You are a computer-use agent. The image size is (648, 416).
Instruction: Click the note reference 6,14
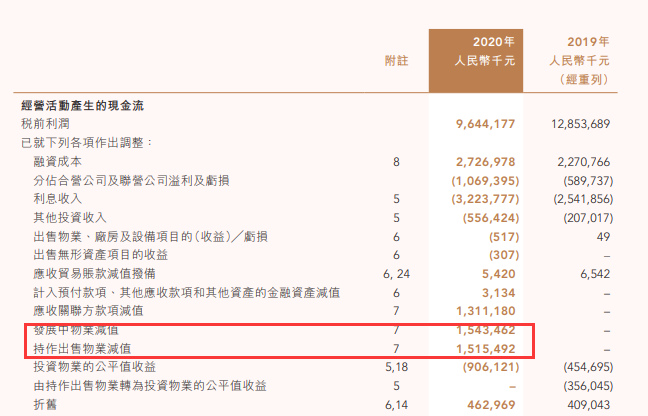coord(396,405)
